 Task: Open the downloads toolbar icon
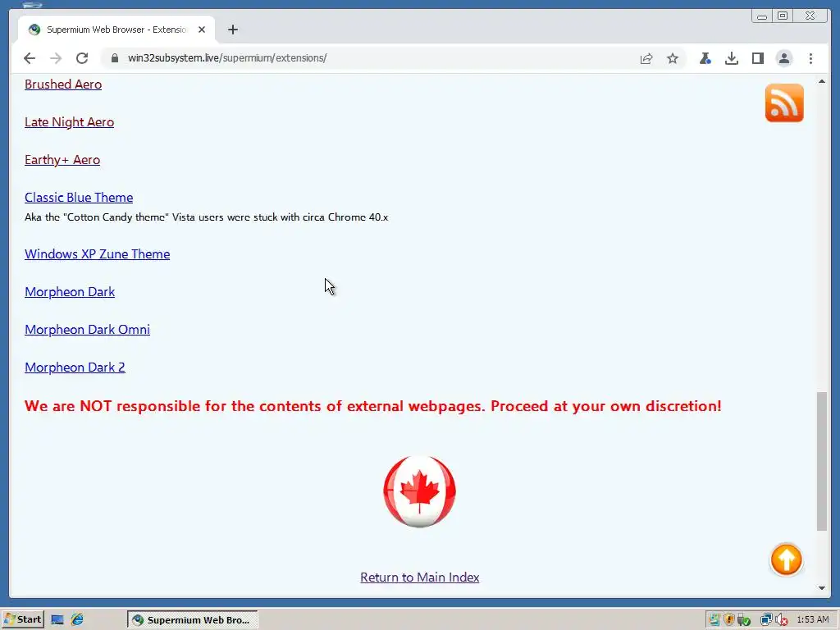pyautogui.click(x=731, y=58)
